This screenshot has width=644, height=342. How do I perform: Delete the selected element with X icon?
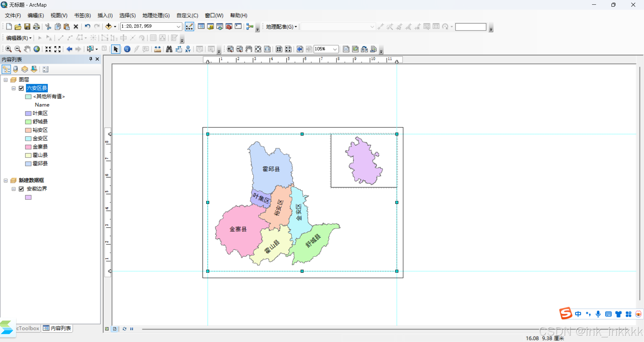[76, 26]
